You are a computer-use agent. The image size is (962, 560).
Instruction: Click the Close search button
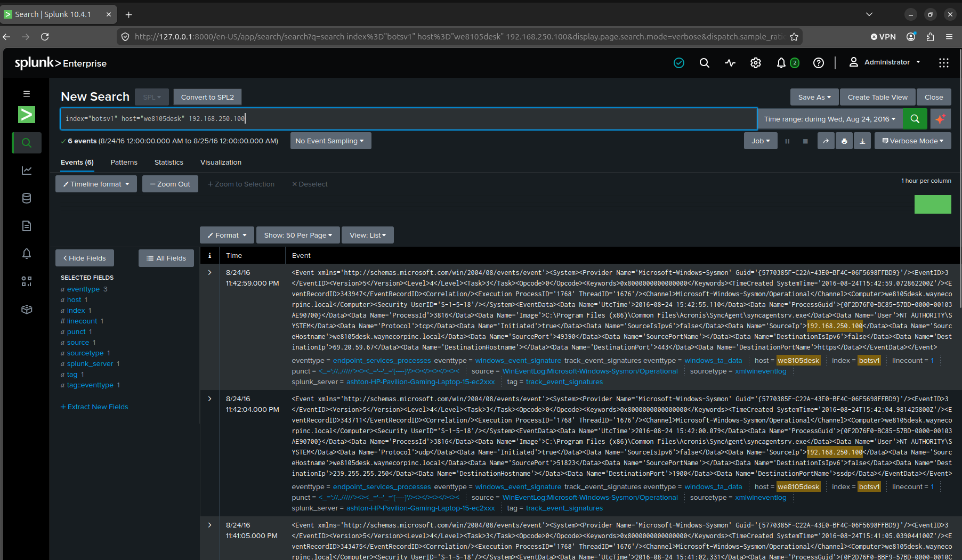point(934,97)
